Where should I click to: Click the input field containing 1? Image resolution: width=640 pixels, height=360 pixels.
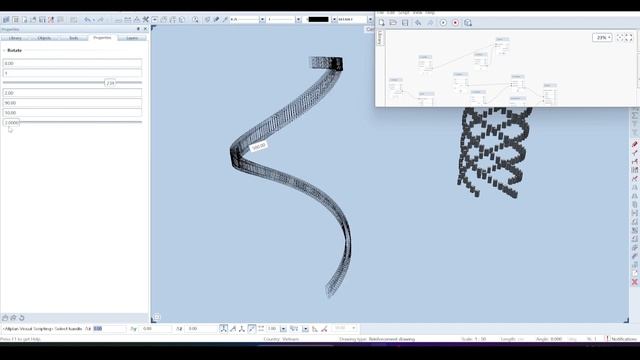coord(72,73)
